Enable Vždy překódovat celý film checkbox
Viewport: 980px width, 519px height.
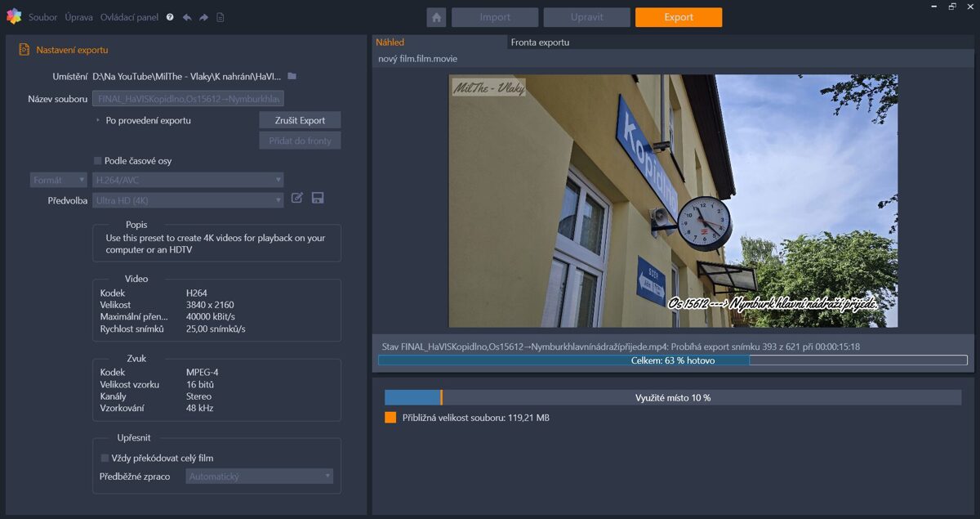tap(105, 459)
